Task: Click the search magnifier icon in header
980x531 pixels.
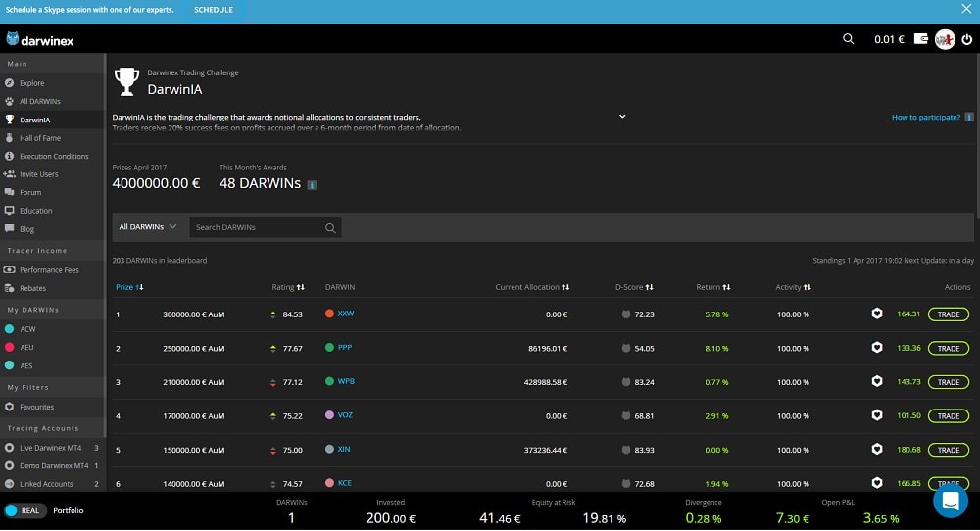Action: (x=849, y=39)
